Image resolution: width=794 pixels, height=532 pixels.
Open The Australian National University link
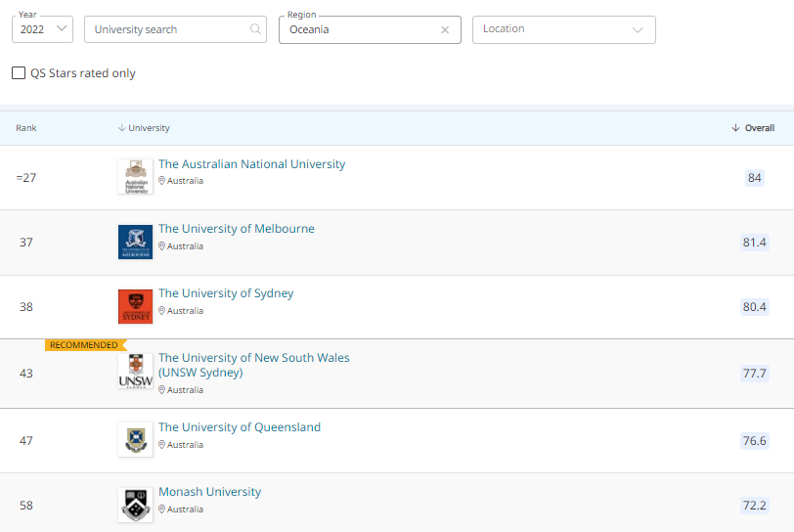(x=251, y=164)
